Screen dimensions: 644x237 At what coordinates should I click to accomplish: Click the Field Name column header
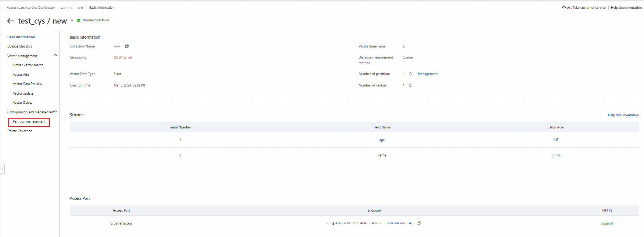(382, 127)
